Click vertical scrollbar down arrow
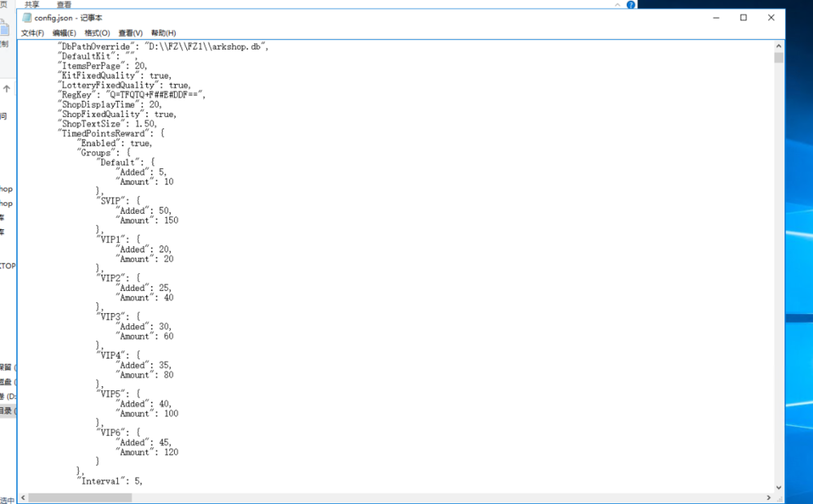Screen dimensions: 813x504 click(x=779, y=488)
